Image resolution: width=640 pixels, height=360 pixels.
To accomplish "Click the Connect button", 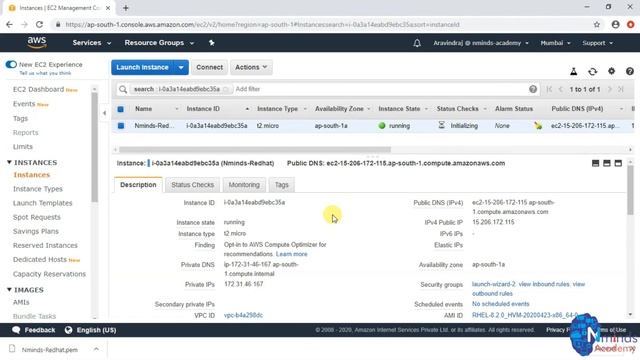I will tap(209, 67).
